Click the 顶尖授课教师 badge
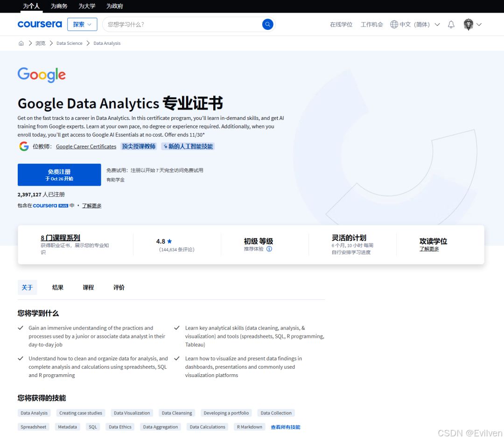The image size is (504, 441). [139, 147]
